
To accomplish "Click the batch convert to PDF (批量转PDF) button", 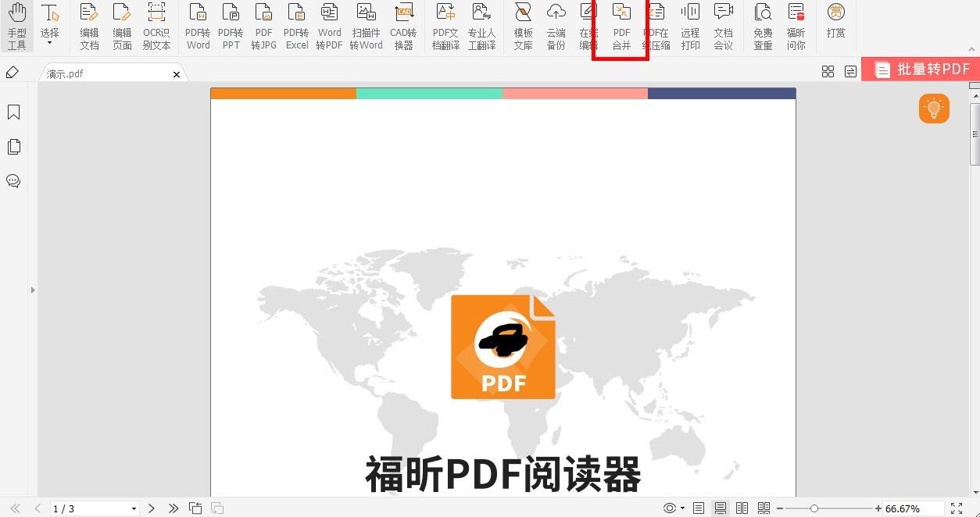I will pos(921,70).
